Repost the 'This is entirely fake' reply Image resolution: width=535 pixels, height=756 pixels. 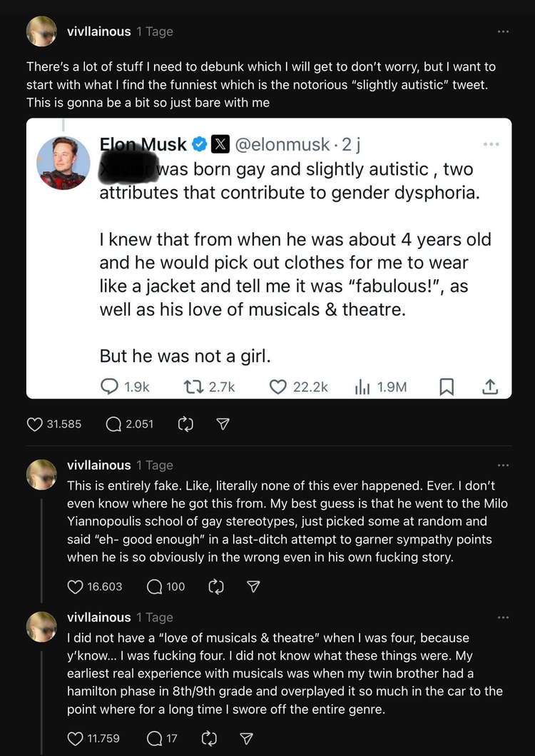coord(215,587)
